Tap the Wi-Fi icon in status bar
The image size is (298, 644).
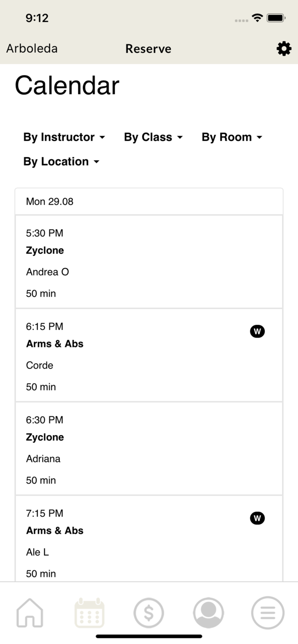click(257, 18)
